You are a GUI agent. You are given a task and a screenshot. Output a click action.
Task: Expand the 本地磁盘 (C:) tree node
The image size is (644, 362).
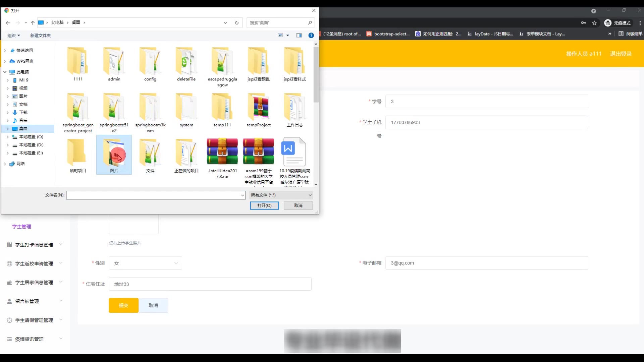8,137
